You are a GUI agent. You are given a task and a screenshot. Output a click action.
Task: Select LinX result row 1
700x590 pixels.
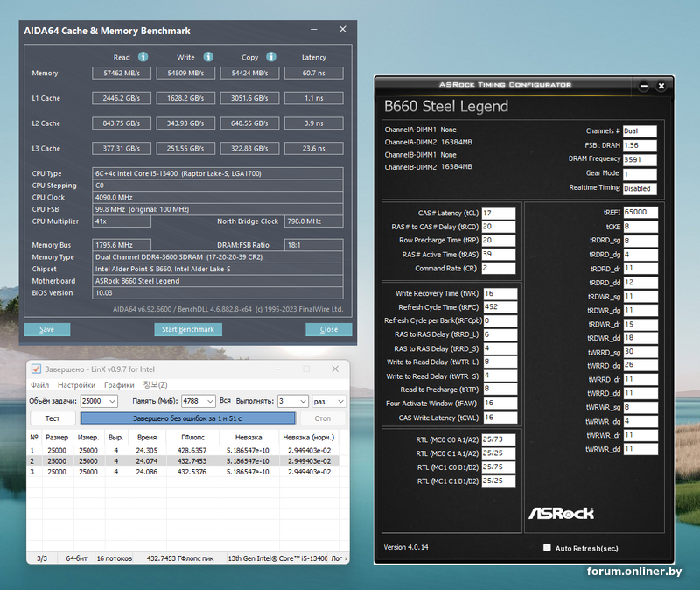tap(183, 450)
